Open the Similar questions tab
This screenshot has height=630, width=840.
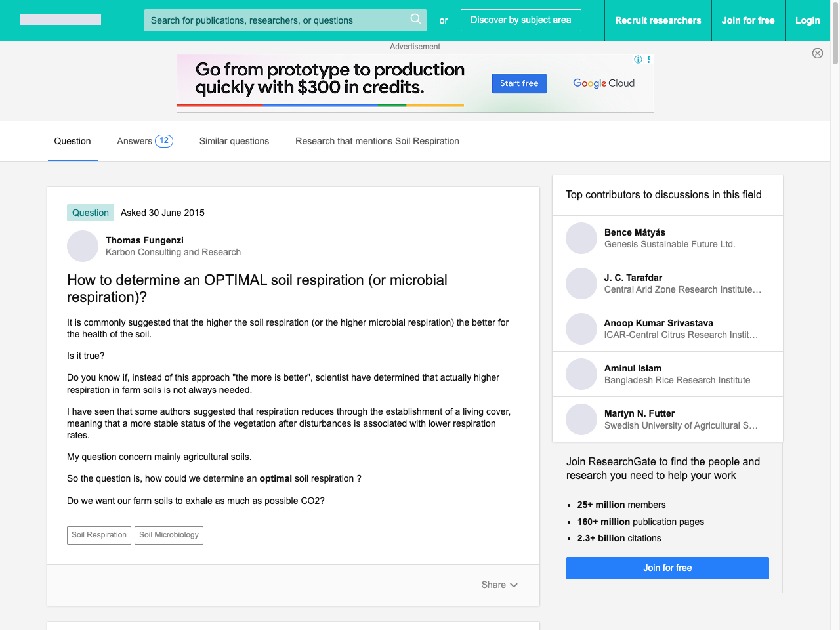[234, 141]
